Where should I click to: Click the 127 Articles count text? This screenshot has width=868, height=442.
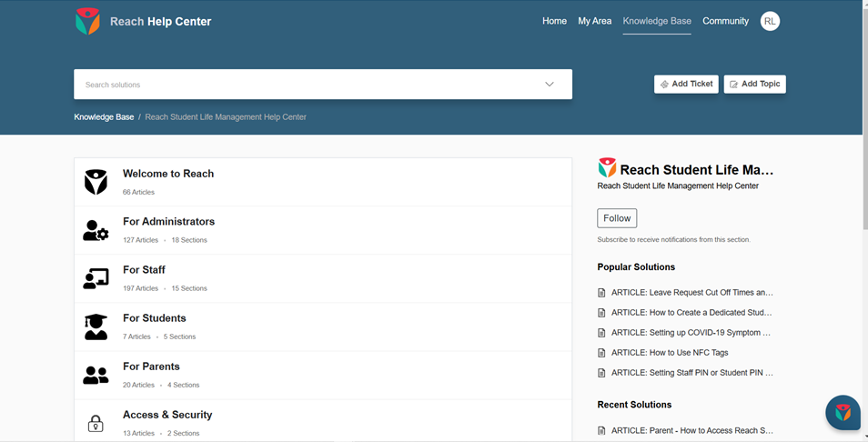coord(141,240)
